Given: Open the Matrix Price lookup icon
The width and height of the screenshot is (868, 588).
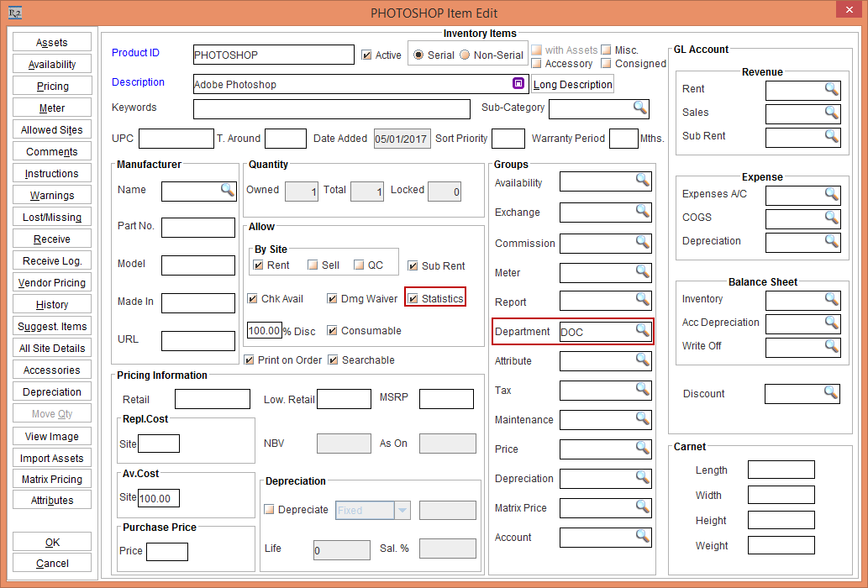Looking at the screenshot, I should 642,507.
